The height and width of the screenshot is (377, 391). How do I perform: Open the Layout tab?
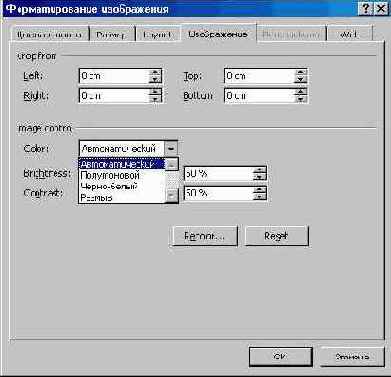coord(157,34)
